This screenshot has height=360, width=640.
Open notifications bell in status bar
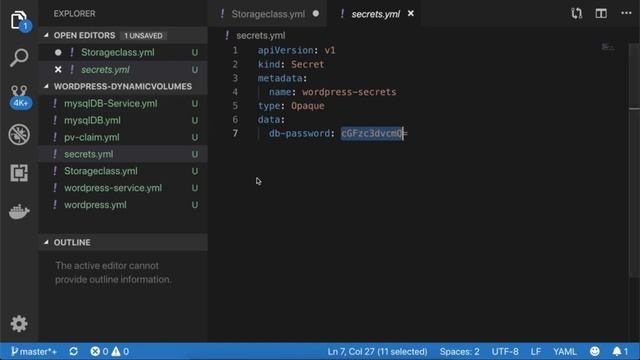tap(620, 351)
